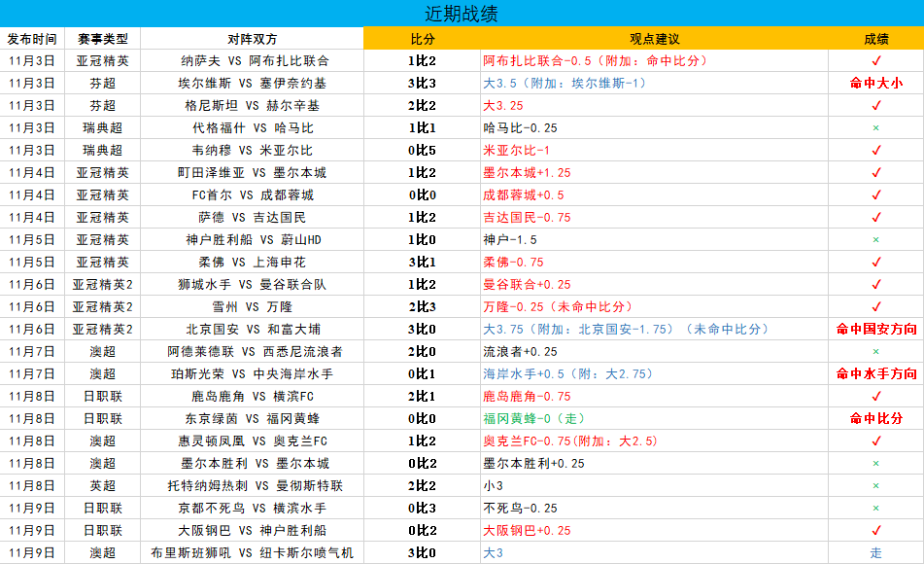
Task: Click the × mark for 阿德莱德联 match
Action: pyautogui.click(x=875, y=351)
